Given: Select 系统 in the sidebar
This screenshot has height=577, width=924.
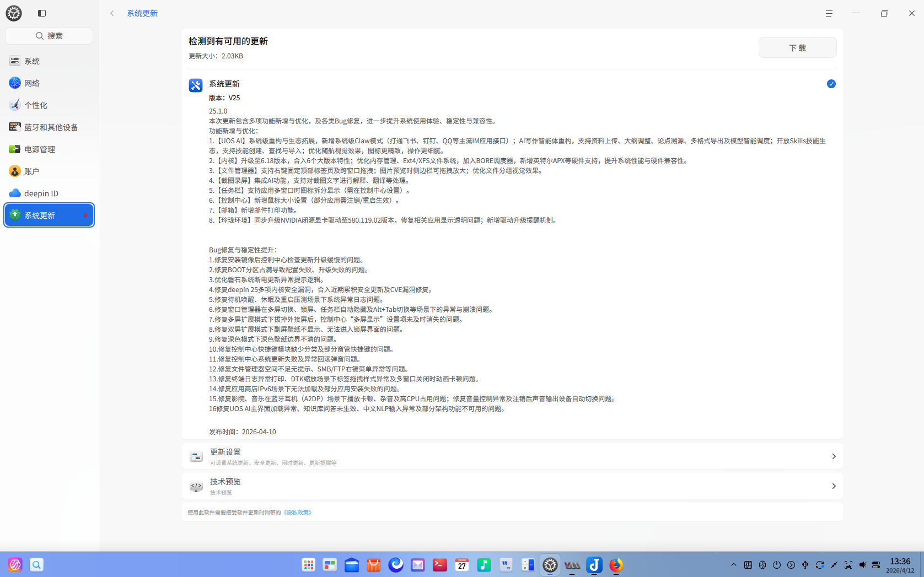Looking at the screenshot, I should 49,61.
